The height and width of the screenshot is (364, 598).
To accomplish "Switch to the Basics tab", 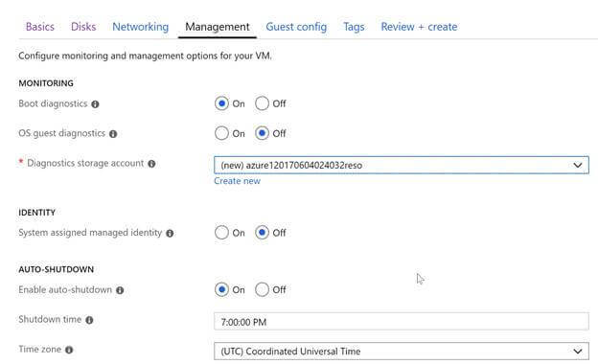I will [40, 27].
